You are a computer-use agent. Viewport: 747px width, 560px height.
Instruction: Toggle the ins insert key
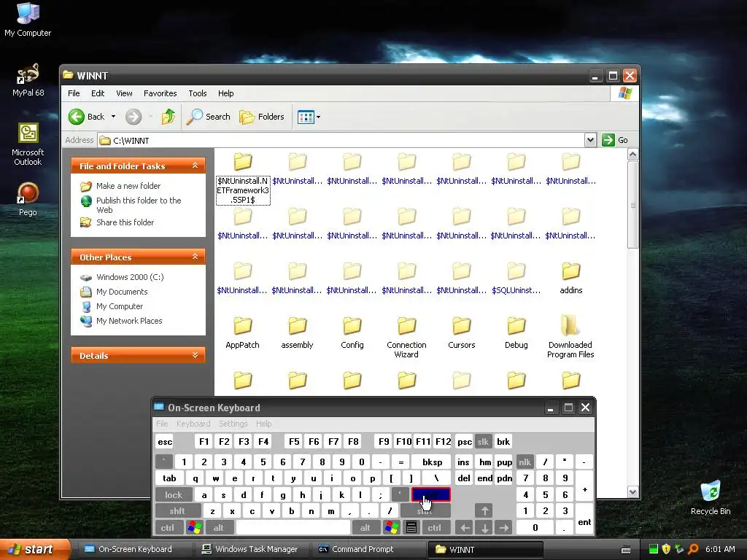pyautogui.click(x=463, y=462)
